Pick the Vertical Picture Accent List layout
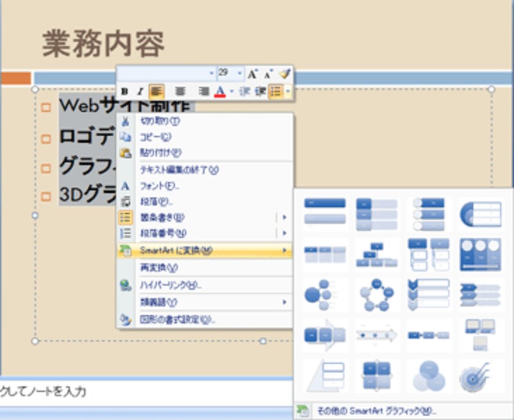Screen dimensions: 514x420 (x=429, y=214)
